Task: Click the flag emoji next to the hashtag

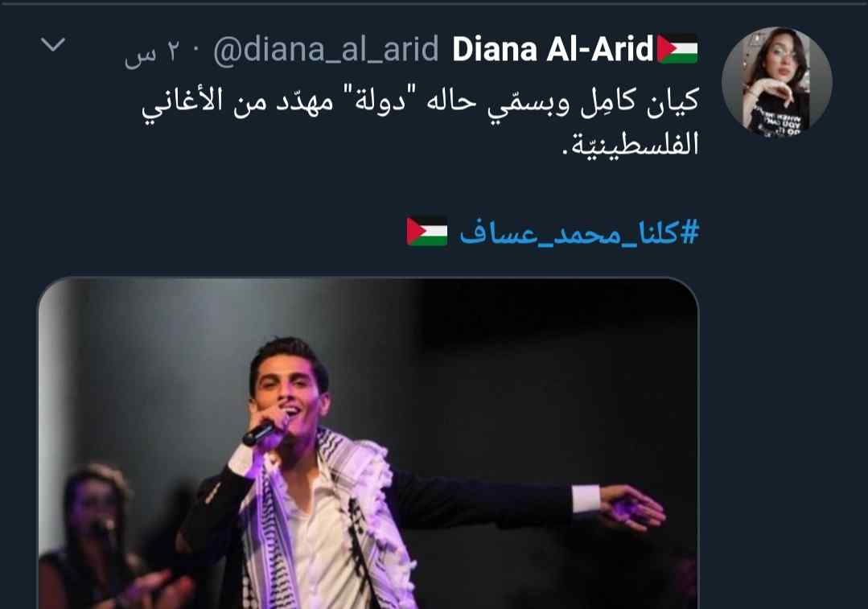Action: click(427, 232)
